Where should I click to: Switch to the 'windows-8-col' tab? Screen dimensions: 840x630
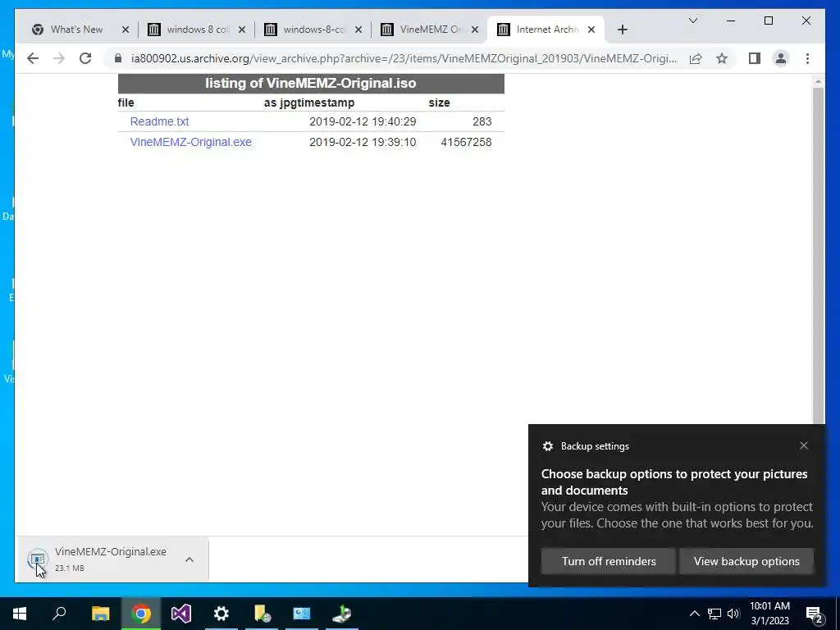pos(314,30)
